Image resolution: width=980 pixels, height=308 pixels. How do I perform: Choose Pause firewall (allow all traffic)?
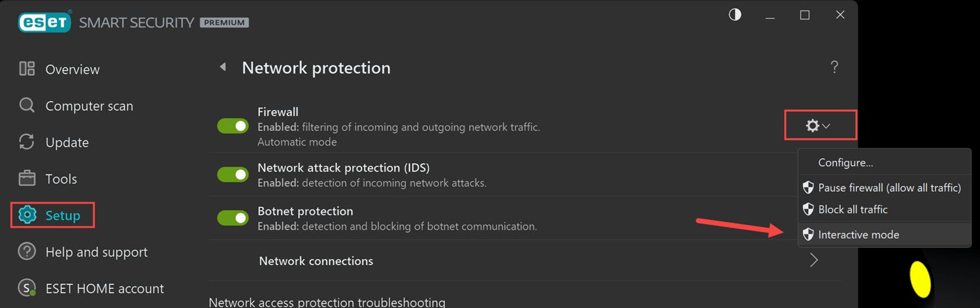tap(889, 188)
